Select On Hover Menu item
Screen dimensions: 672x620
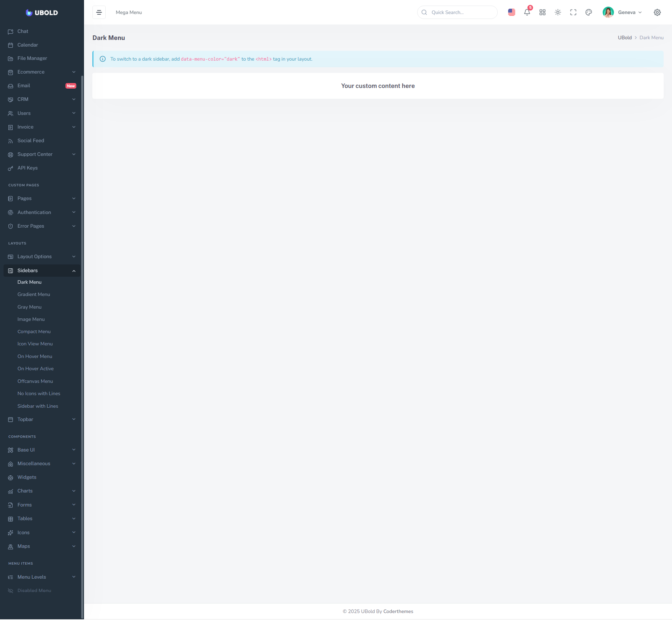click(35, 357)
